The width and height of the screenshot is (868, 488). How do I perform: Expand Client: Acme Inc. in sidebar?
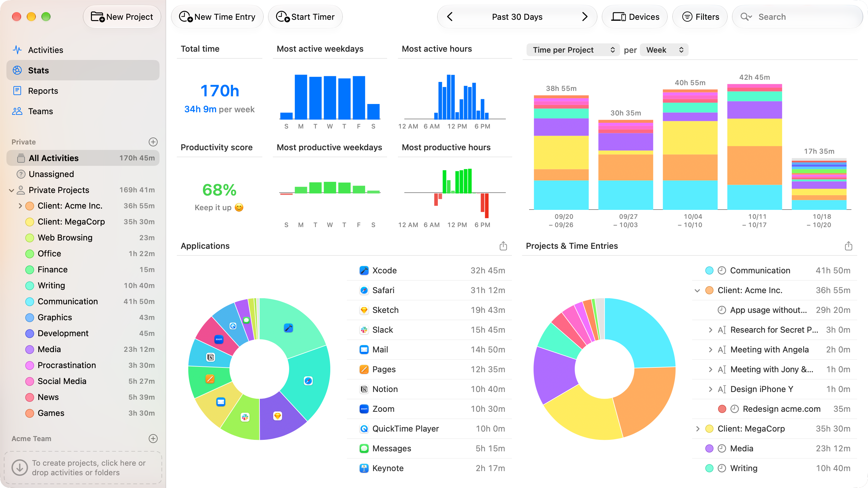(x=20, y=206)
